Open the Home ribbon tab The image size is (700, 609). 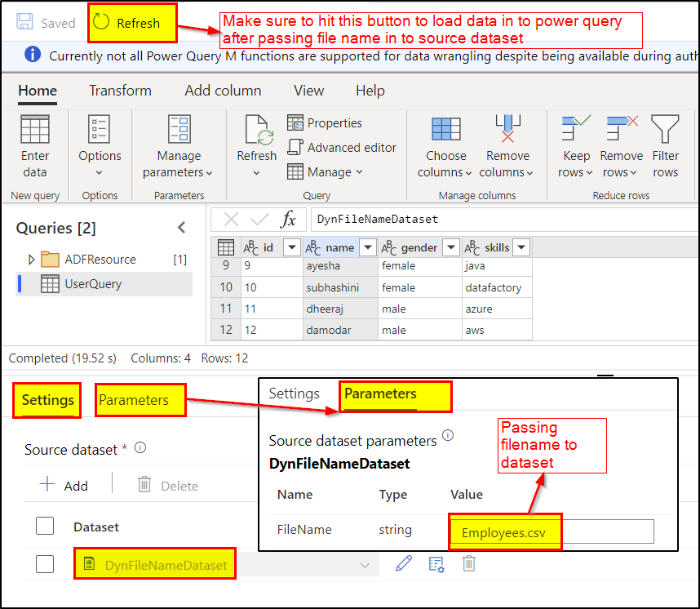coord(38,91)
